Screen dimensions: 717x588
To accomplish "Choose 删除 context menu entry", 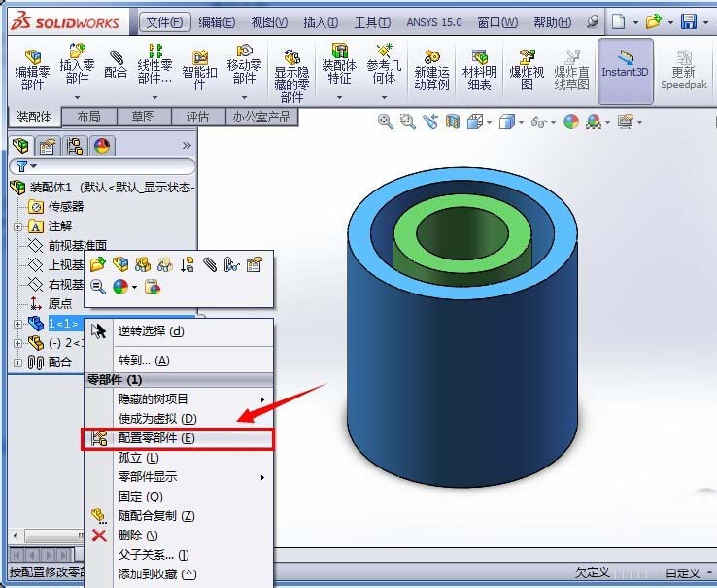I will (179, 535).
